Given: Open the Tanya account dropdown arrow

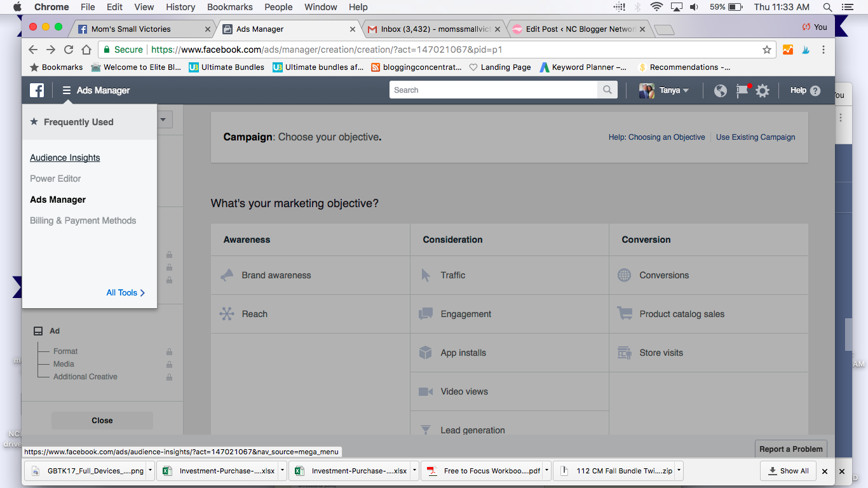Looking at the screenshot, I should tap(686, 91).
